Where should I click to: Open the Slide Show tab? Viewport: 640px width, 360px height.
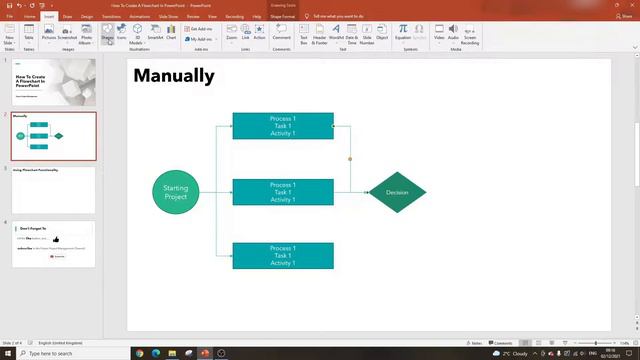pos(168,17)
